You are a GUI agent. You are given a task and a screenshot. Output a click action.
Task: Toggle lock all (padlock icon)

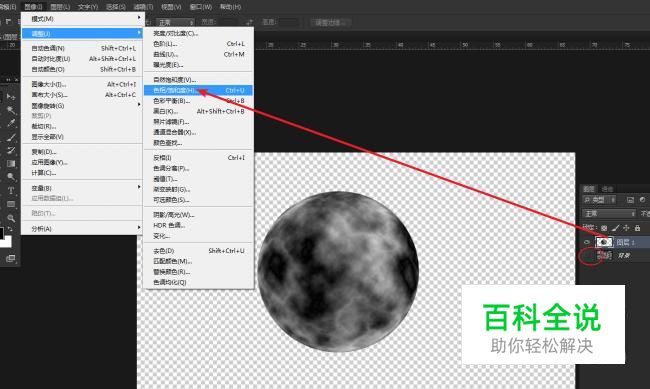[x=638, y=228]
